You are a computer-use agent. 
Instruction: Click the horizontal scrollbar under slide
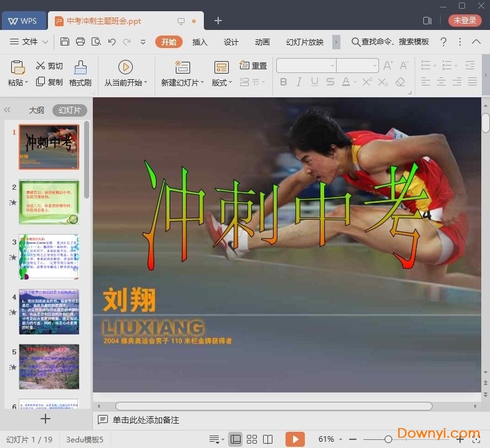(274, 406)
